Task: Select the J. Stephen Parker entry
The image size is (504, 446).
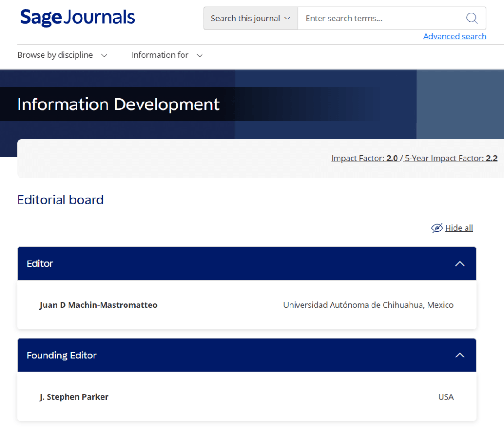Action: tap(74, 397)
